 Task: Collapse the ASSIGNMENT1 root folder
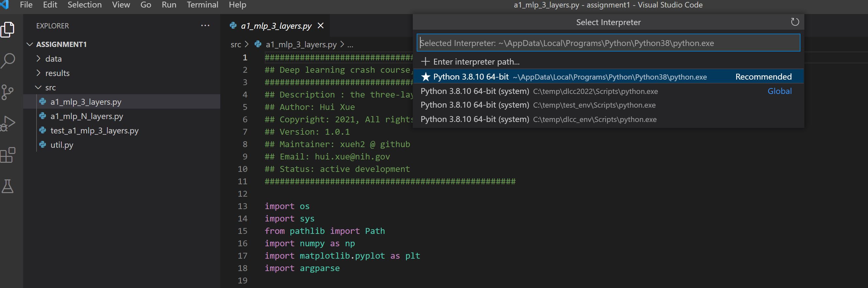coord(30,44)
